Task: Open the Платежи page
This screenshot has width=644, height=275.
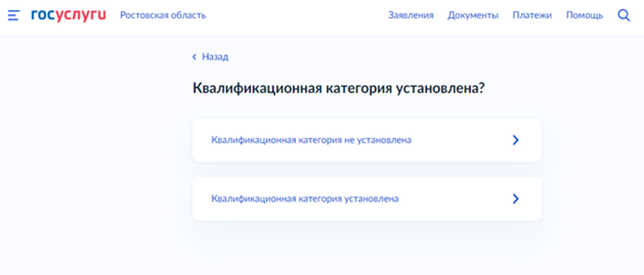Action: [532, 15]
